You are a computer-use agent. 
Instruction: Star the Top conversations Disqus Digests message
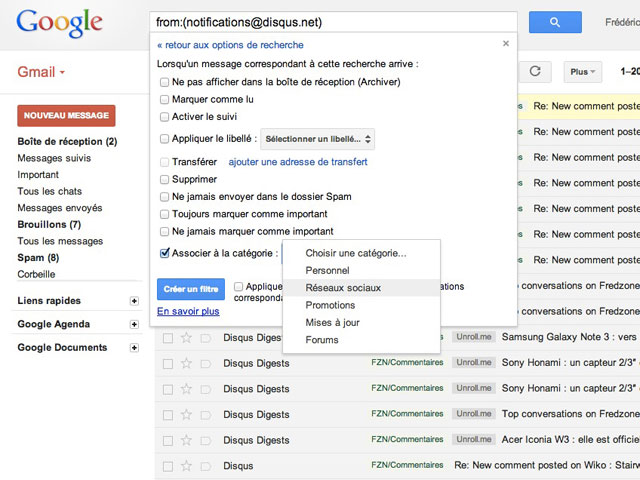pyautogui.click(x=186, y=414)
